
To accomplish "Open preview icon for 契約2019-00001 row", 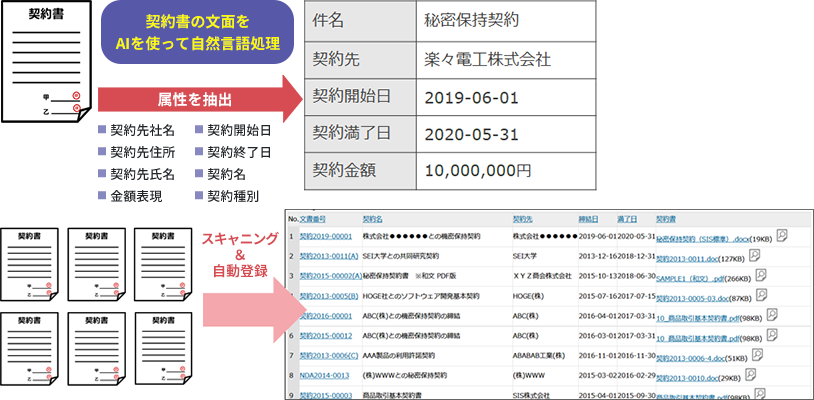I will tap(781, 235).
